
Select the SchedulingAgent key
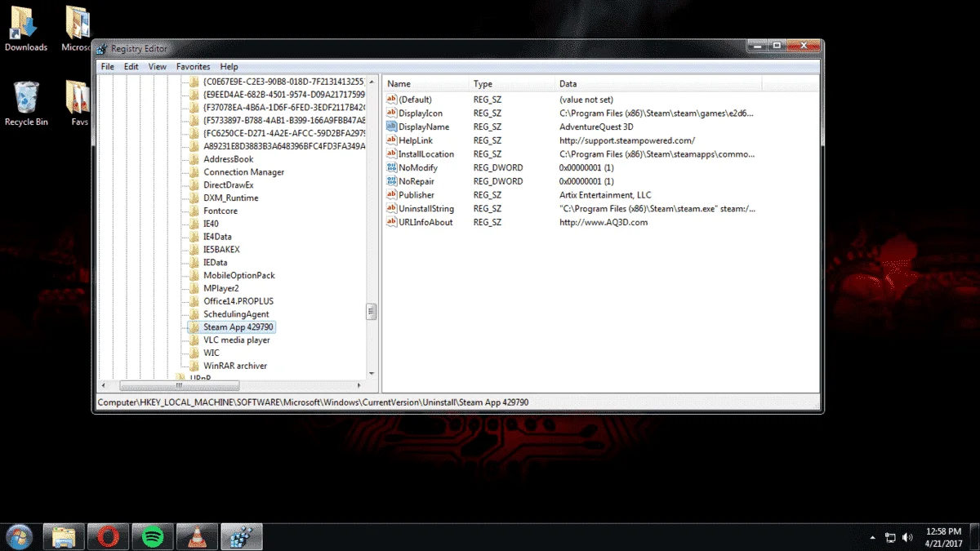[x=236, y=314]
